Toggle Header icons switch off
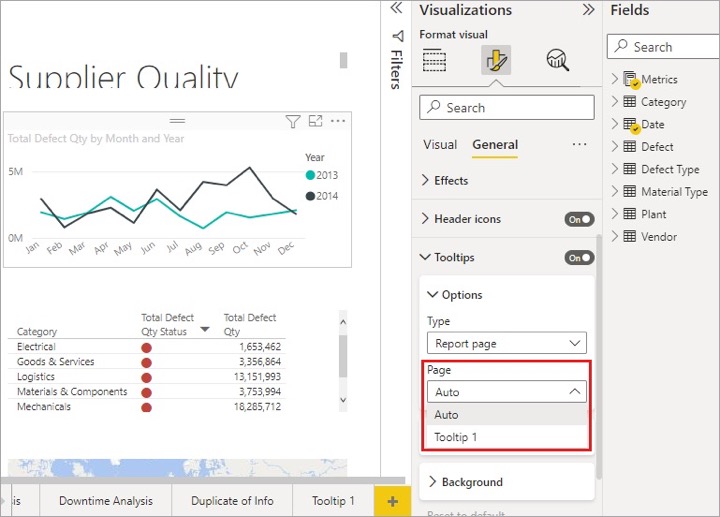The height and width of the screenshot is (517, 720). pyautogui.click(x=579, y=219)
